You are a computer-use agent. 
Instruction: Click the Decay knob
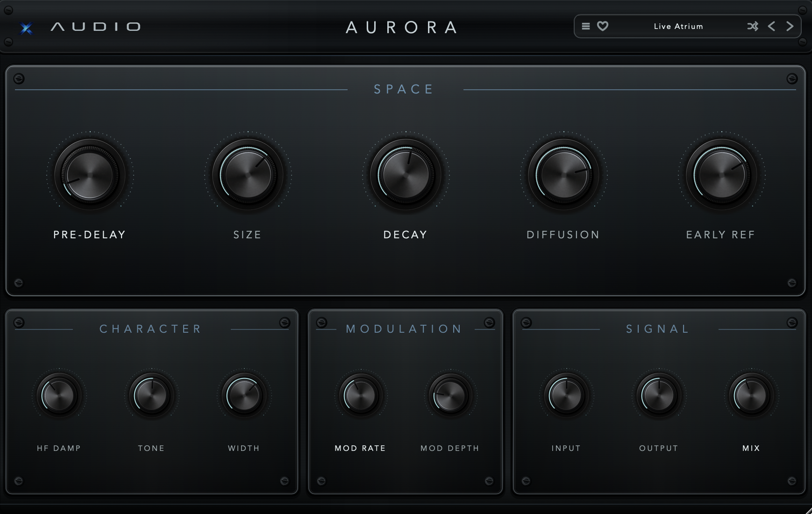pyautogui.click(x=406, y=175)
